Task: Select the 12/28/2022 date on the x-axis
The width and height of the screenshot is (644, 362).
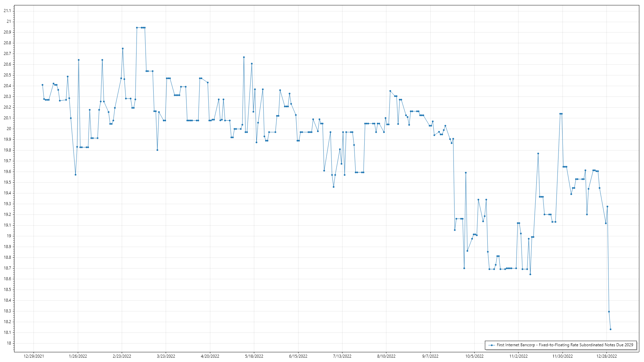Action: click(x=606, y=356)
